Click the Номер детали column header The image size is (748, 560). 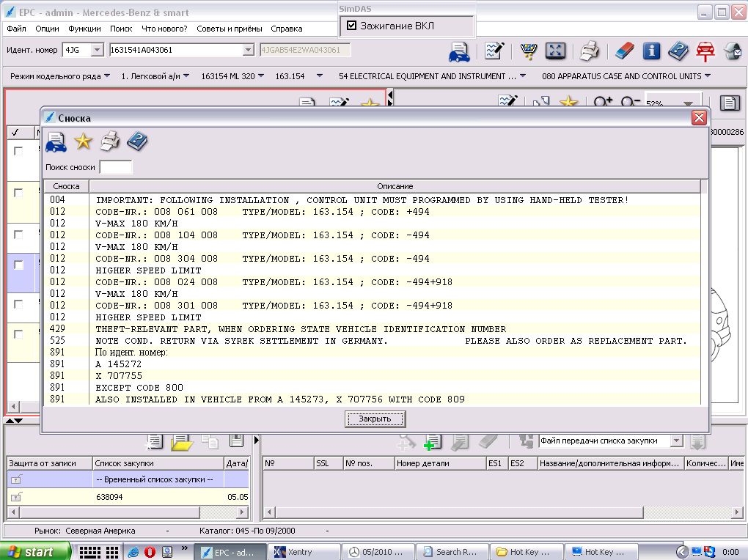click(440, 463)
